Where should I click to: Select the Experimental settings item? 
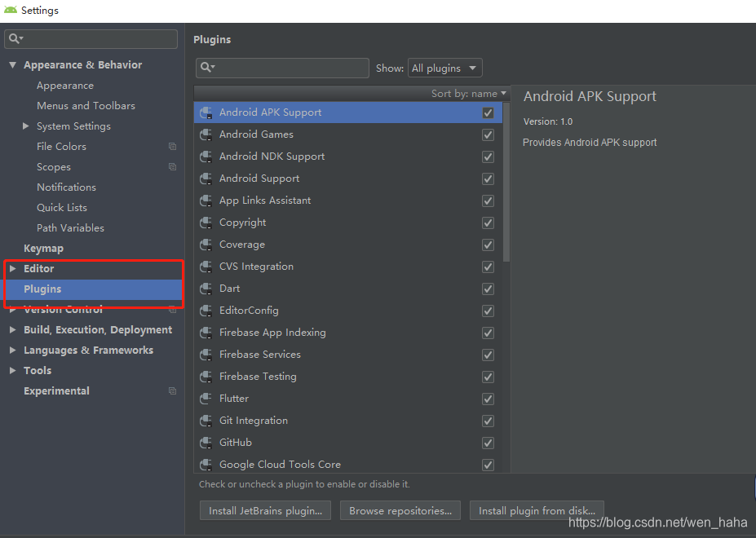click(x=56, y=391)
